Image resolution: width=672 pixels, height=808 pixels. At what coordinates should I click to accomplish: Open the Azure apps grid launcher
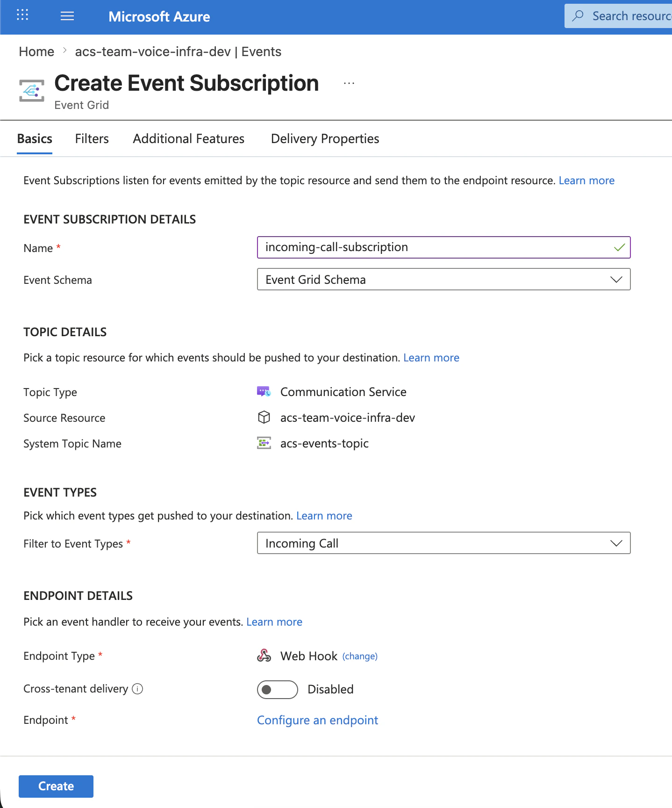pos(22,15)
